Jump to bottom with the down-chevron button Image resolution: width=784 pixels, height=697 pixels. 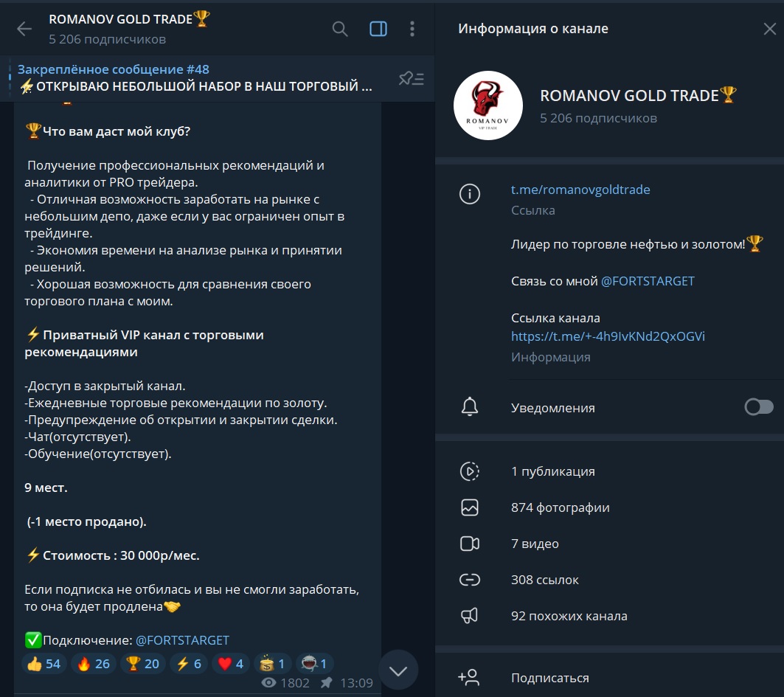(x=398, y=670)
